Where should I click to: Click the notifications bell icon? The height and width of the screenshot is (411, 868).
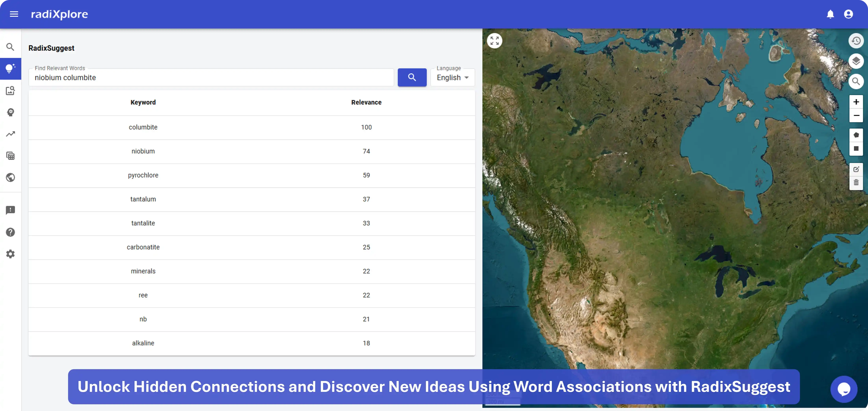click(830, 14)
